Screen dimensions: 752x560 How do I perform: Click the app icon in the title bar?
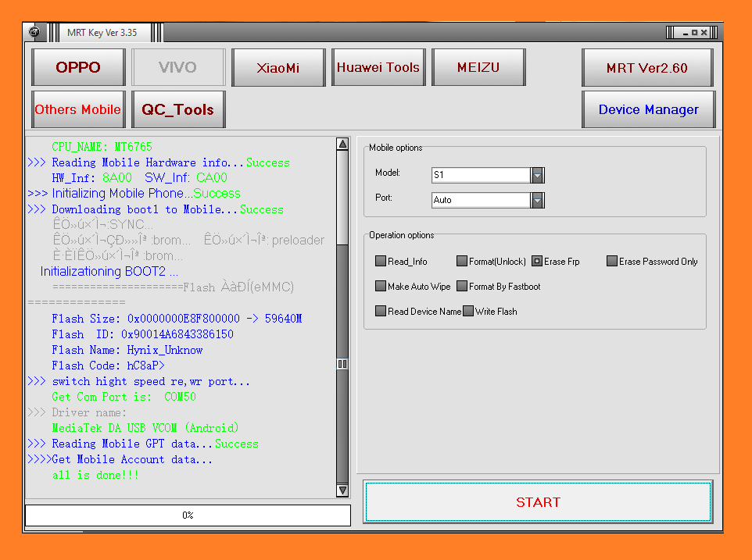click(x=34, y=32)
